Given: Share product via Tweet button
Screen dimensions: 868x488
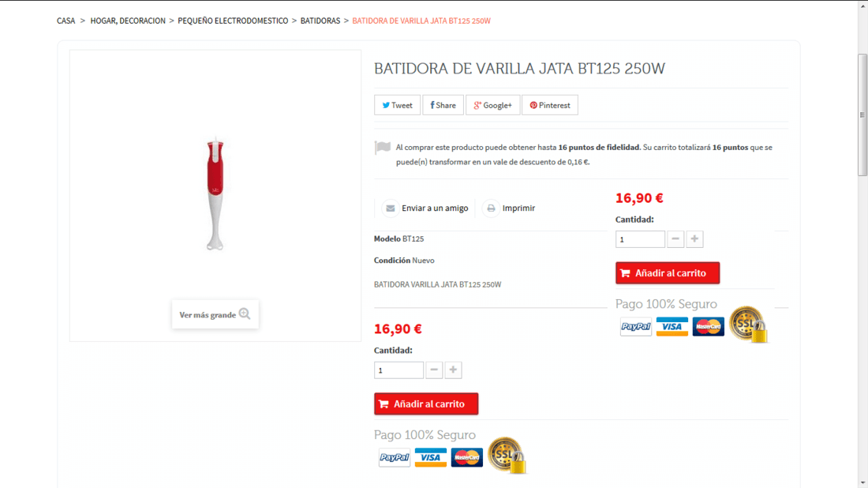Looking at the screenshot, I should tap(397, 105).
